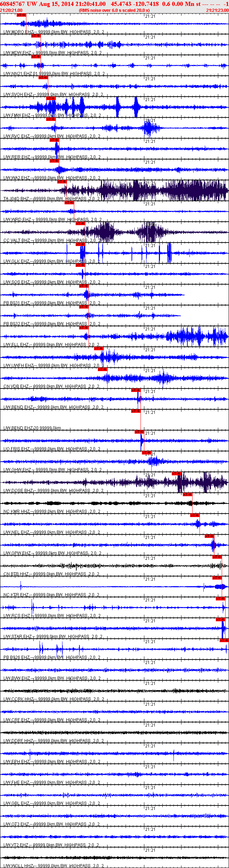This screenshot has width=229, height=868.
Task: Click the UO FRIS EHZ station label
Action: (52, 449)
